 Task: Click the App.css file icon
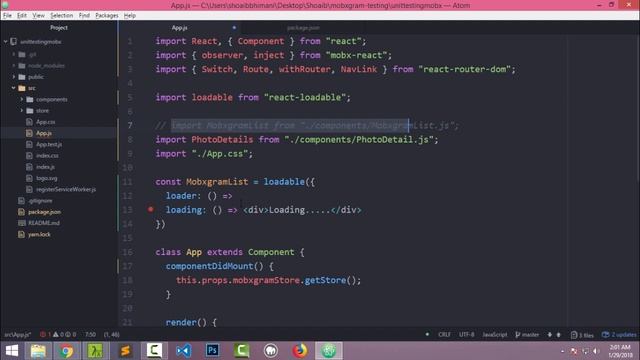pyautogui.click(x=29, y=122)
